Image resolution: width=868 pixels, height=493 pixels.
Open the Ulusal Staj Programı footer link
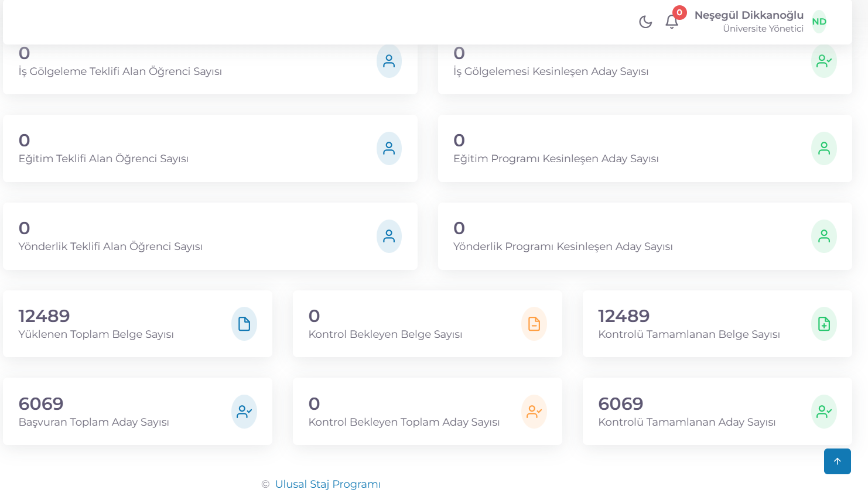[327, 484]
